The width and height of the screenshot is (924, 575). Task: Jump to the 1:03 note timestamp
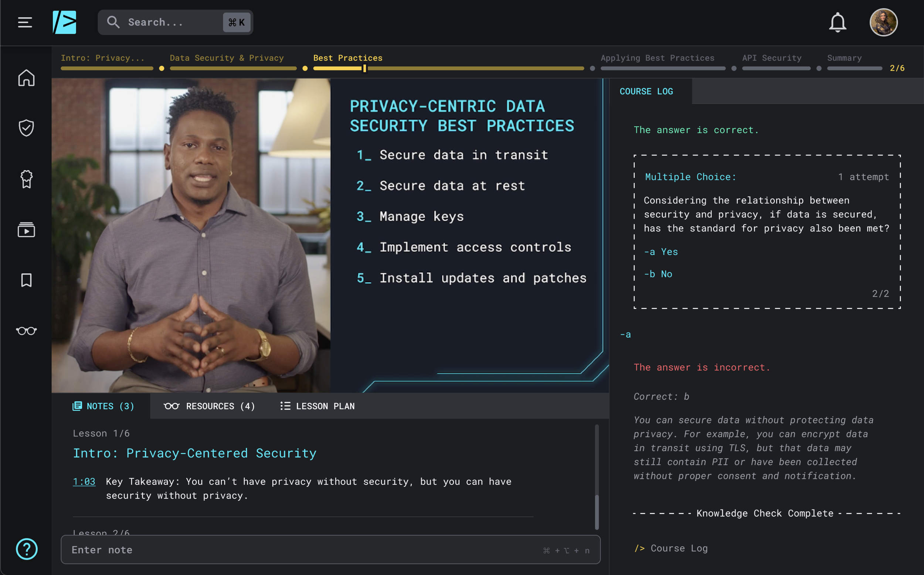pyautogui.click(x=84, y=481)
